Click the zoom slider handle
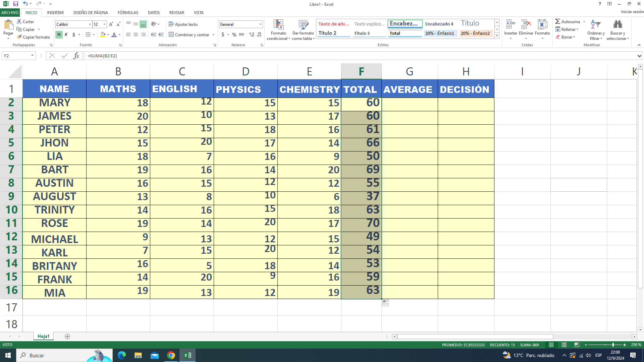 [613, 345]
